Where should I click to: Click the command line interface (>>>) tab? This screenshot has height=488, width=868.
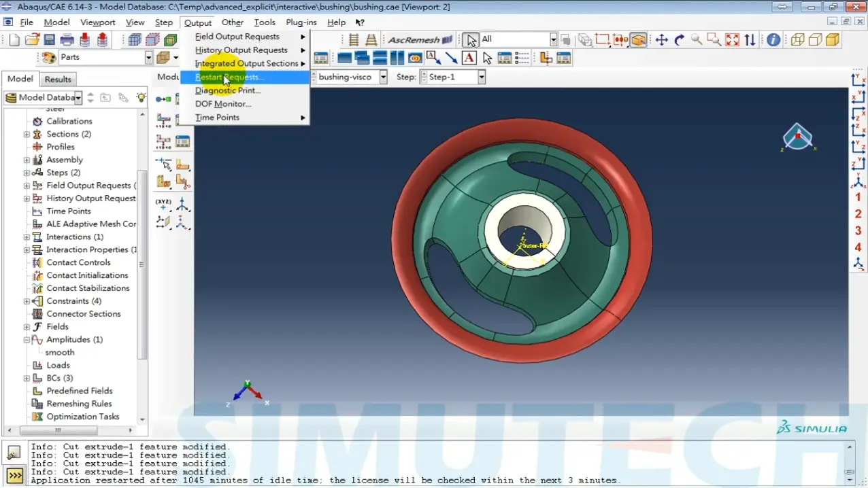[14, 475]
